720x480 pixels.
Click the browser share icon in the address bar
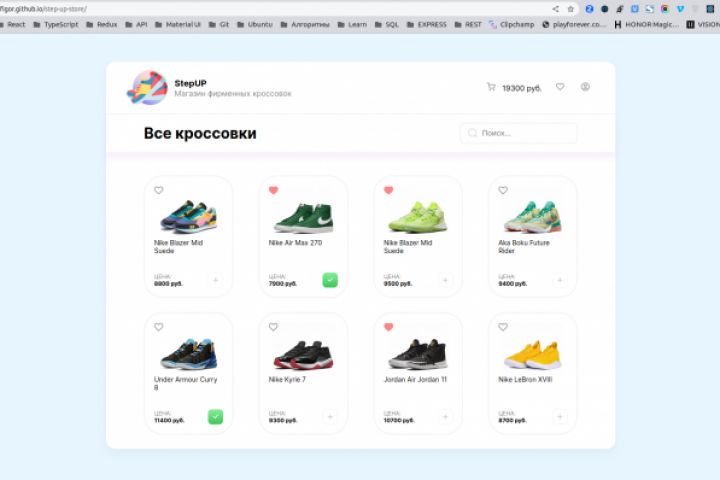point(556,9)
